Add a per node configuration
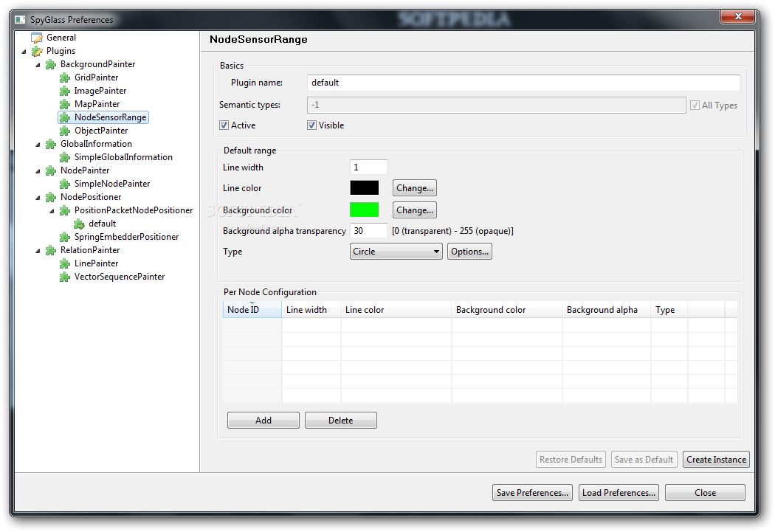The height and width of the screenshot is (532, 775). pyautogui.click(x=263, y=421)
